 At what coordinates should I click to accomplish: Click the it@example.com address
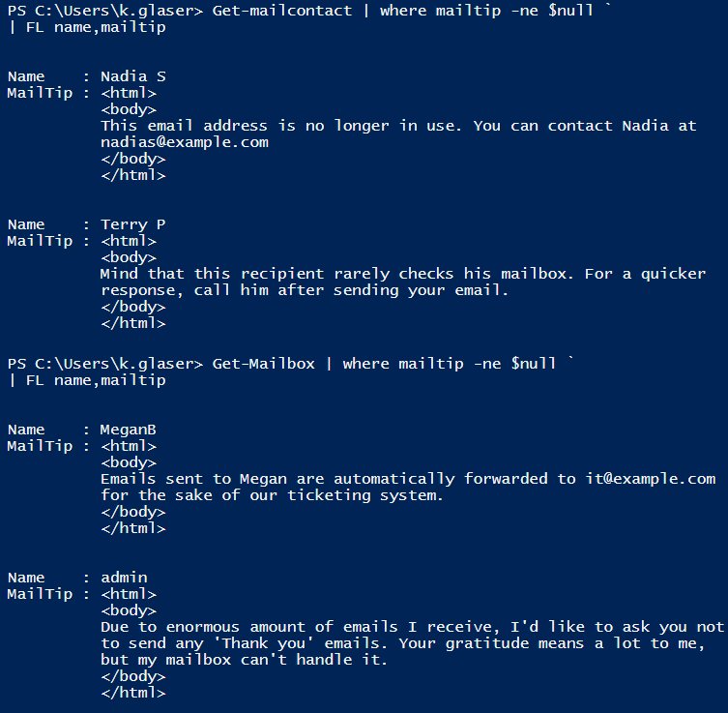pos(650,479)
